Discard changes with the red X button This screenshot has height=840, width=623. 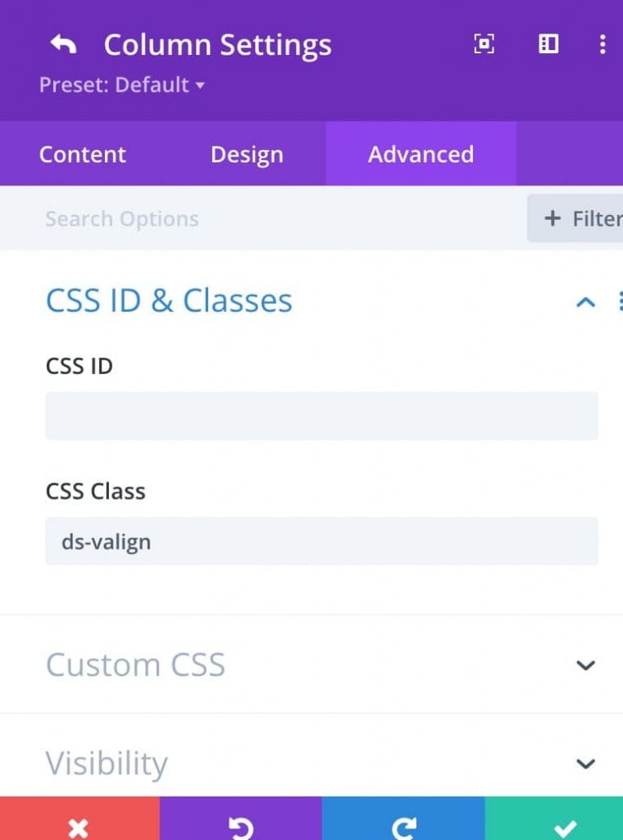(x=80, y=818)
